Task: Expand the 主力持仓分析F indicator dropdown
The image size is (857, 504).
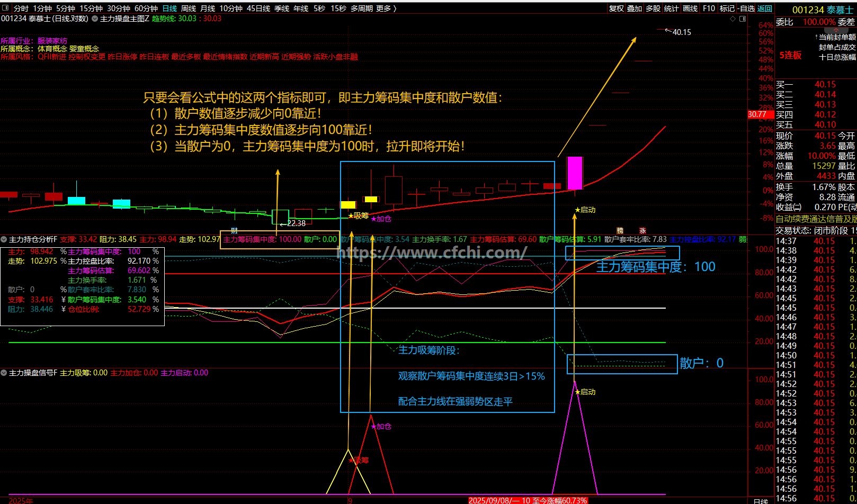Action: (x=4, y=239)
